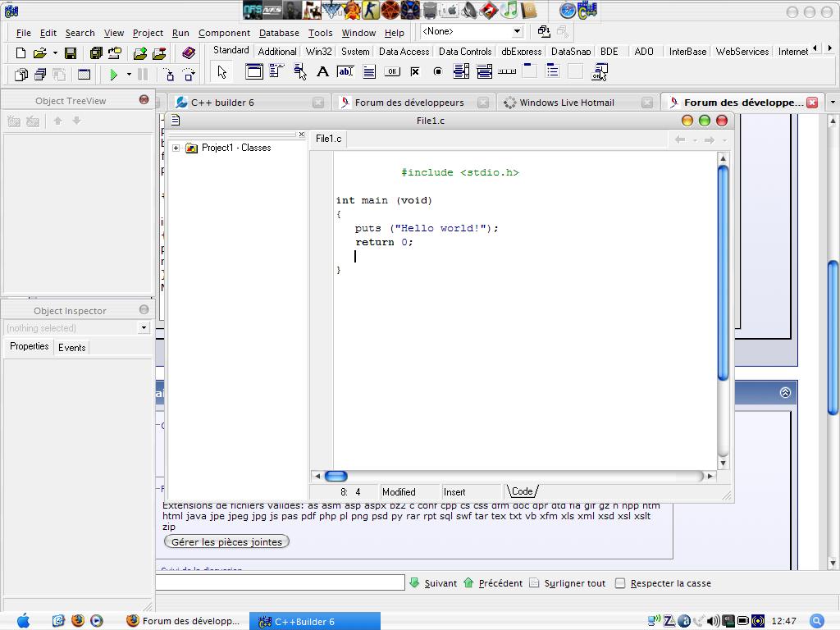Select the ComboBox component icon
The image size is (840, 630).
[x=484, y=71]
